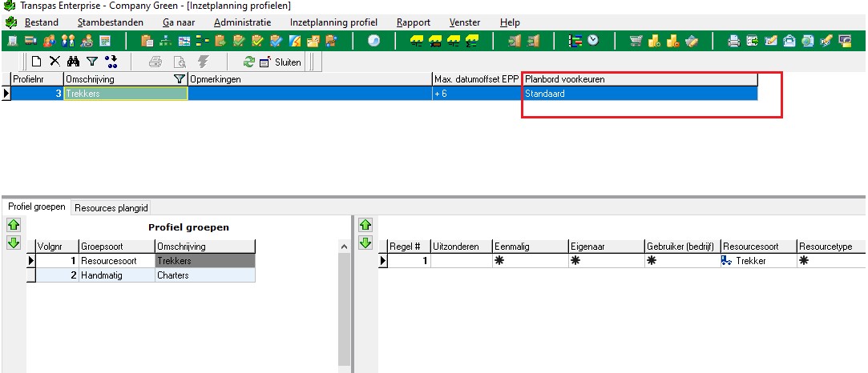
Task: Select the Trekkers cell in Omschrijving column
Action: 126,94
